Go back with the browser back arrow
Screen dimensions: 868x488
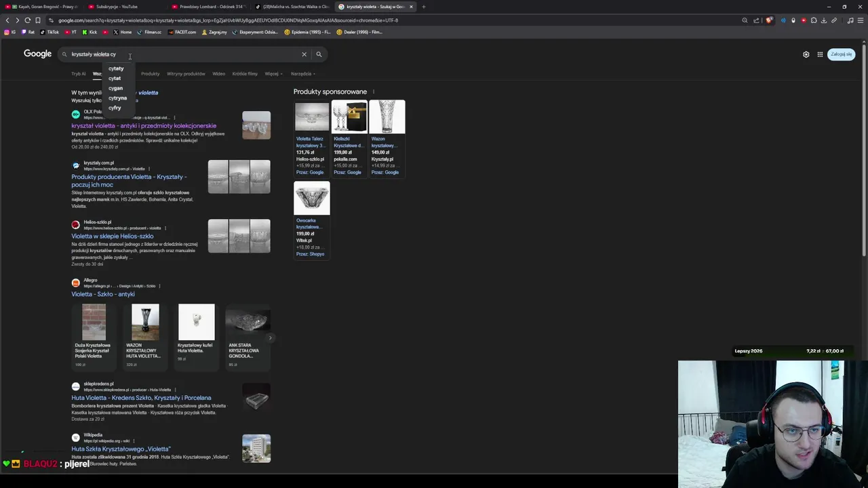click(7, 20)
